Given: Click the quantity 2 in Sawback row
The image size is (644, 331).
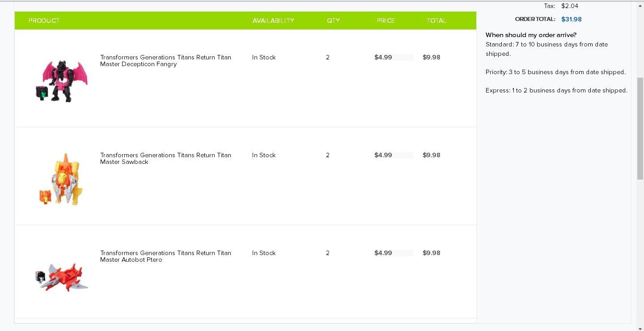Looking at the screenshot, I should click(x=328, y=155).
